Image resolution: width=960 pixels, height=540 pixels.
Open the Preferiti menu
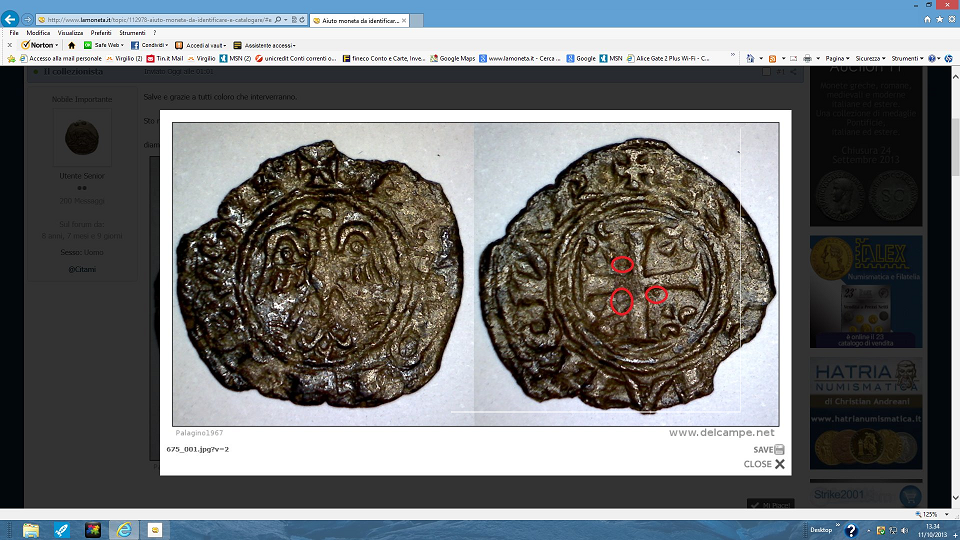tap(101, 33)
